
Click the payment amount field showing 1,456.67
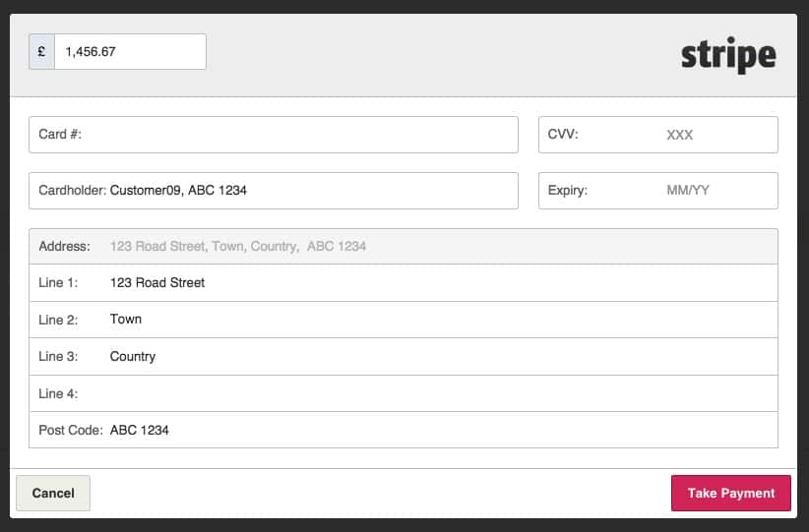(130, 52)
